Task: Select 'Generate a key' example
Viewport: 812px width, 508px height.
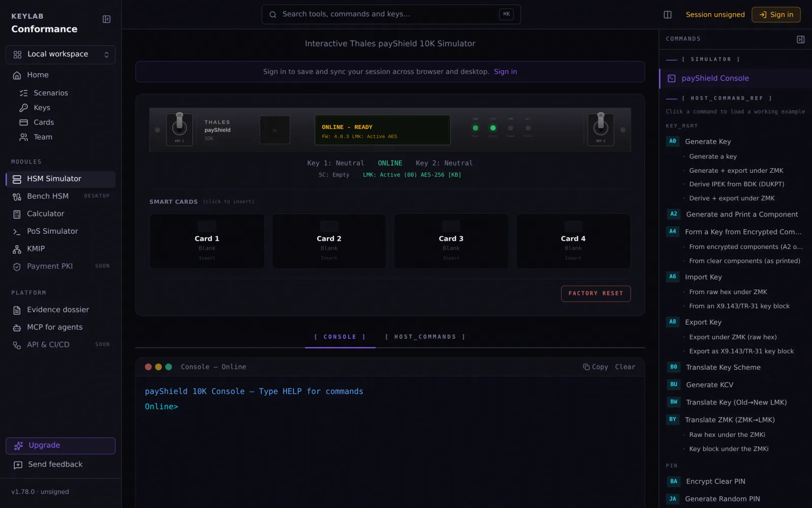Action: click(x=713, y=156)
